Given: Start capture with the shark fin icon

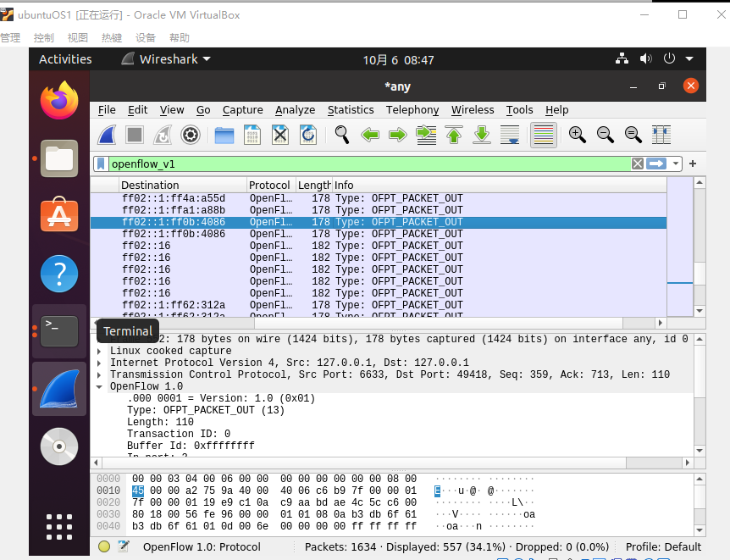Looking at the screenshot, I should click(107, 135).
